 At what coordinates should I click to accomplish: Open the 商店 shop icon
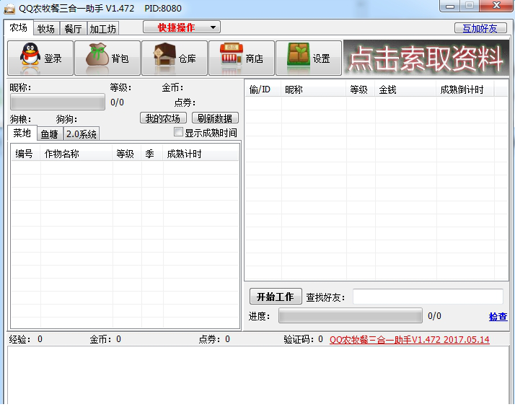point(242,58)
